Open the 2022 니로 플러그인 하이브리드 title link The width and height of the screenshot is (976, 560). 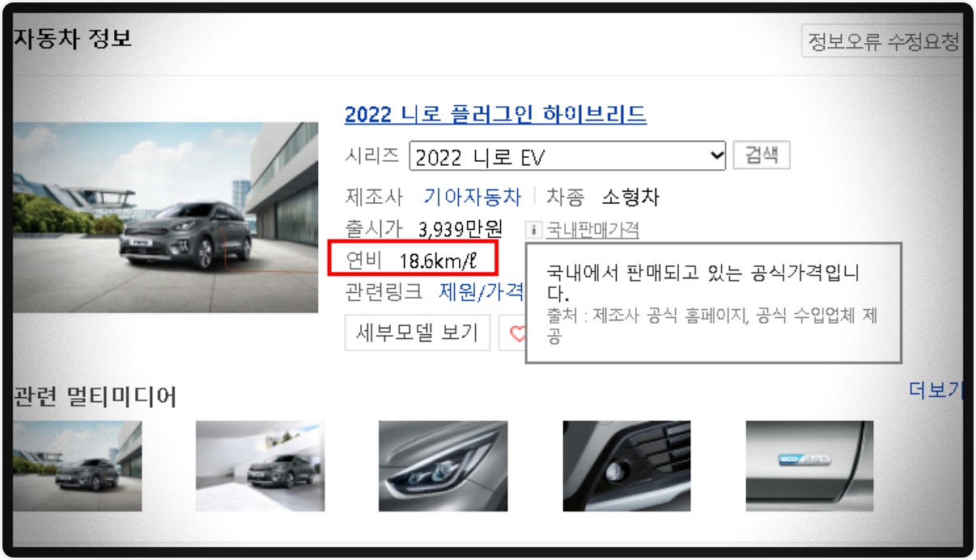(495, 114)
